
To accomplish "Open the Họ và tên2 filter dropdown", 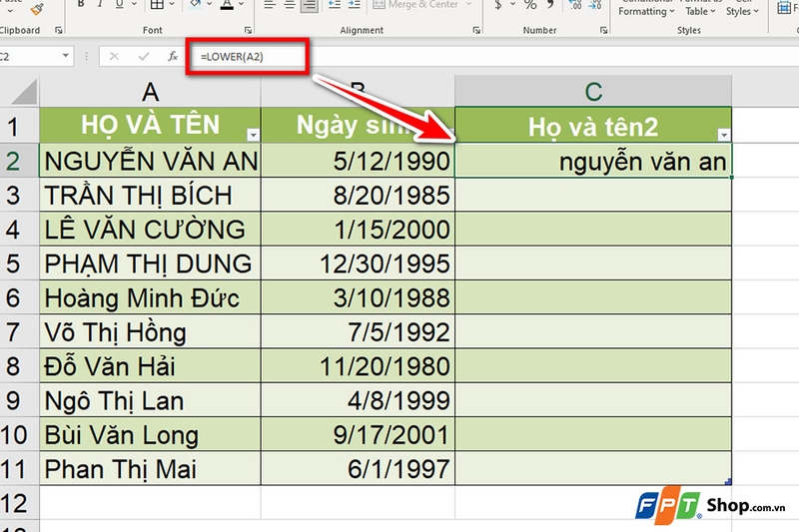I will tap(723, 135).
